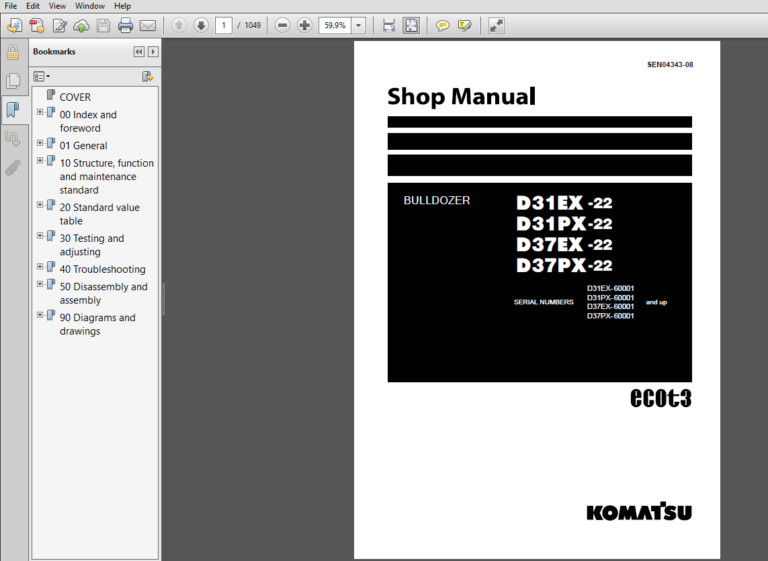
Task: Open the page thumbnails panel icon
Action: pos(13,81)
